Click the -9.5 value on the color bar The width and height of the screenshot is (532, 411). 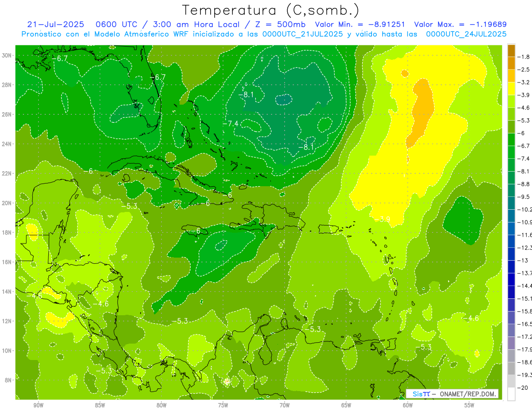[x=524, y=196]
